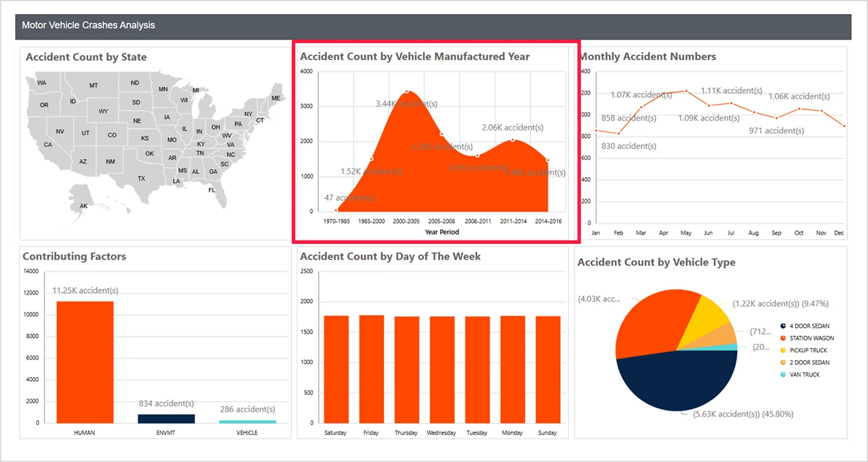This screenshot has width=868, height=462.
Task: Click the "(1.22K accident(s)) (9.47%)" pie label
Action: [780, 304]
